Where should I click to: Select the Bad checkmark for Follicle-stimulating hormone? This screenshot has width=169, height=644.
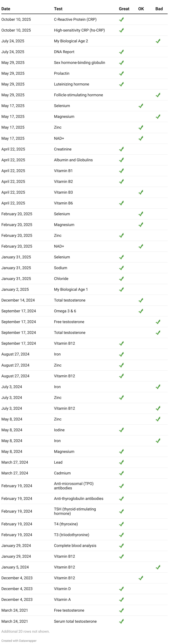click(158, 95)
